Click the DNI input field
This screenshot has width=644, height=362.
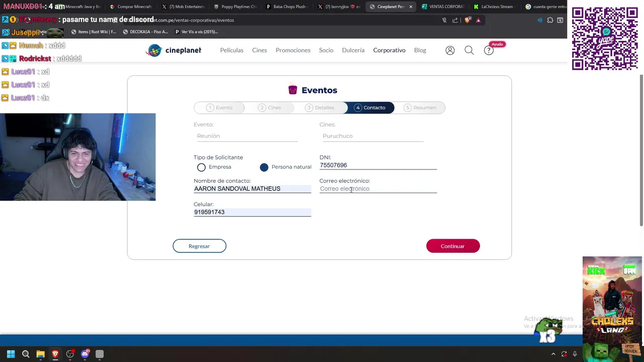[378, 165]
